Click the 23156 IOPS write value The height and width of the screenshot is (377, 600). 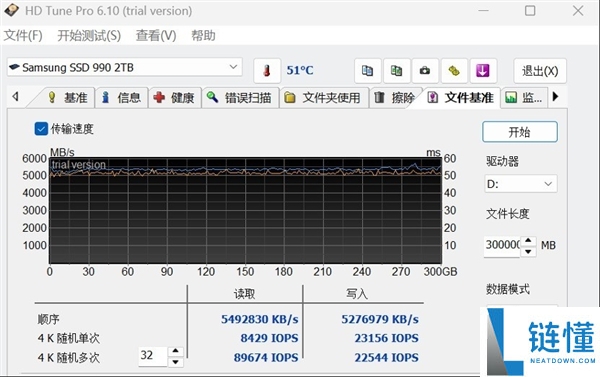click(x=386, y=338)
